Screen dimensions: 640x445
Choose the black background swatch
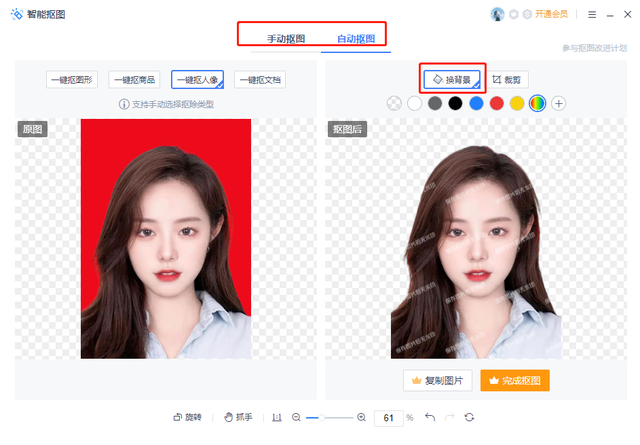point(455,103)
